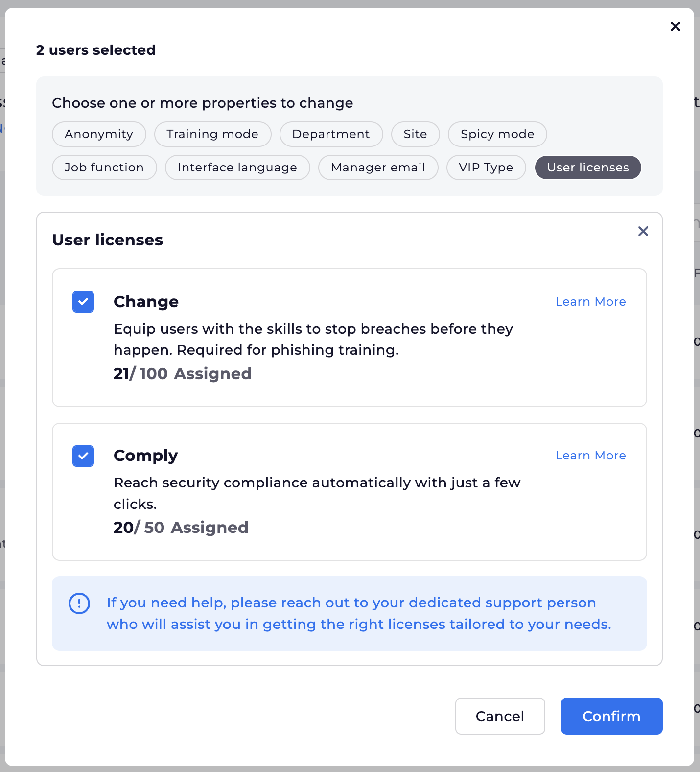Image resolution: width=700 pixels, height=772 pixels.
Task: Choose the Department property chip
Action: [x=331, y=134]
